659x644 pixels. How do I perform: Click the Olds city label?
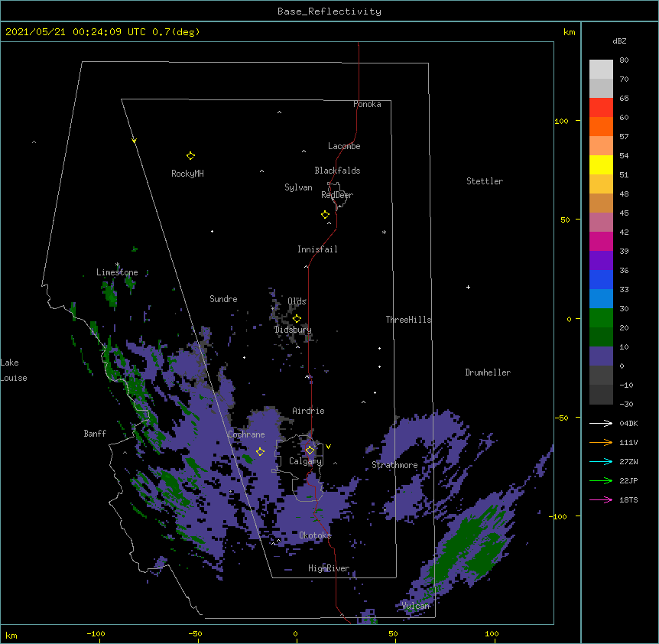pyautogui.click(x=297, y=301)
